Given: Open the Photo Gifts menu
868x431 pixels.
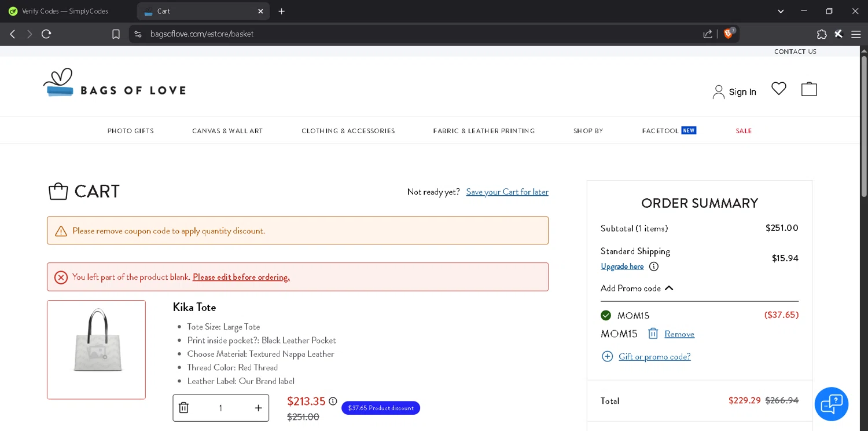Looking at the screenshot, I should [x=131, y=131].
